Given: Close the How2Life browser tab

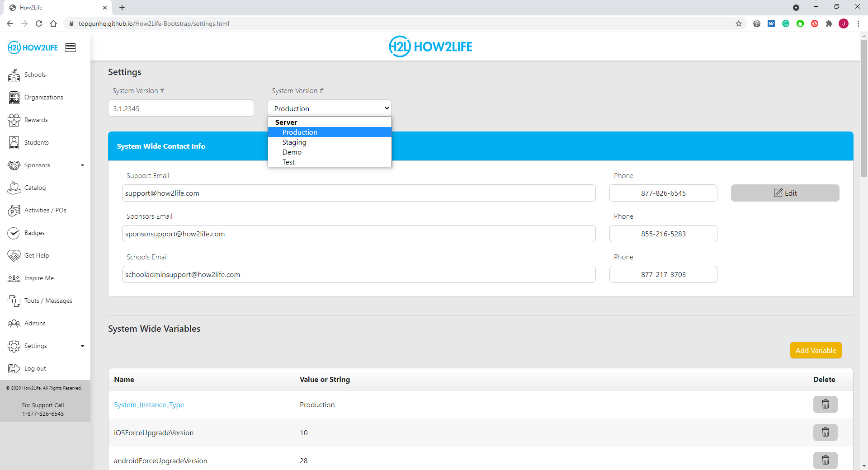Looking at the screenshot, I should [105, 8].
